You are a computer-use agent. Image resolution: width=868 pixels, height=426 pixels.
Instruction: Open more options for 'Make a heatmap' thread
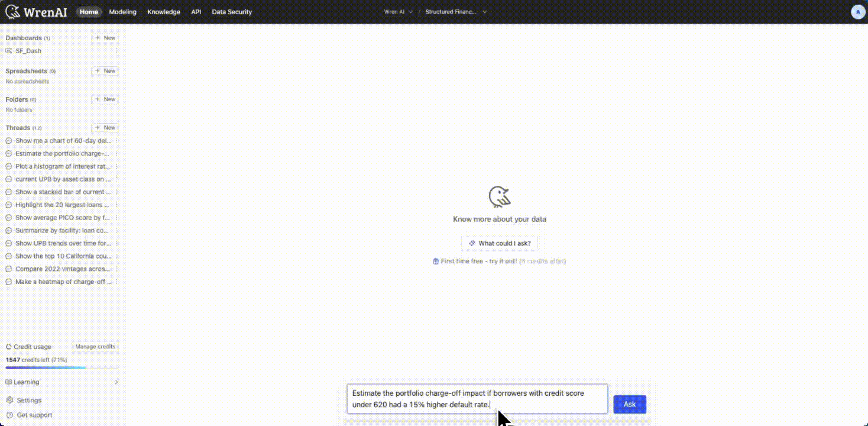click(116, 282)
